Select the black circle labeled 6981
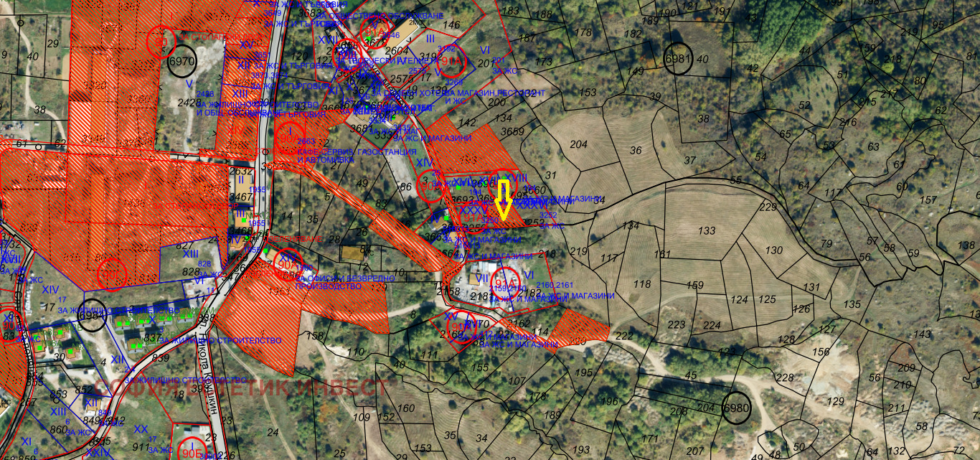This screenshot has width=980, height=460. click(677, 60)
